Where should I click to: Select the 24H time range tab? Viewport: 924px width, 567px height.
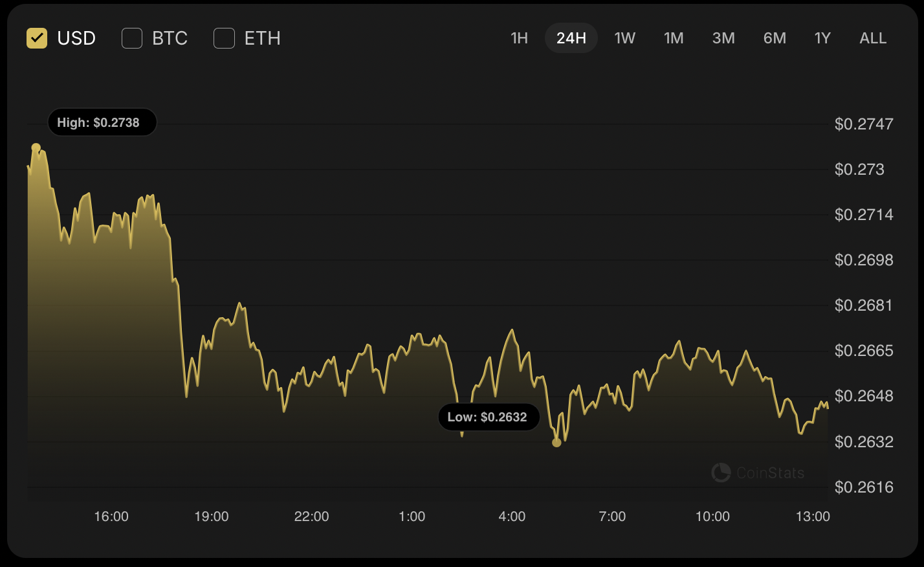click(x=571, y=38)
